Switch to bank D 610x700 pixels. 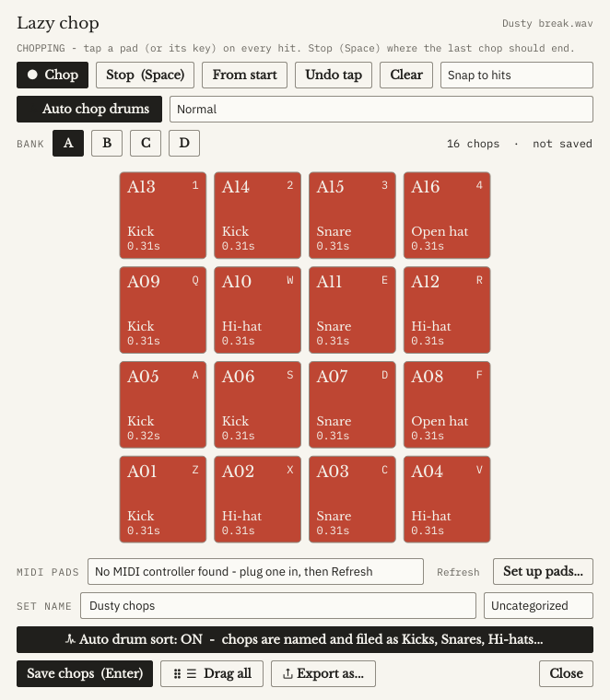pyautogui.click(x=184, y=144)
